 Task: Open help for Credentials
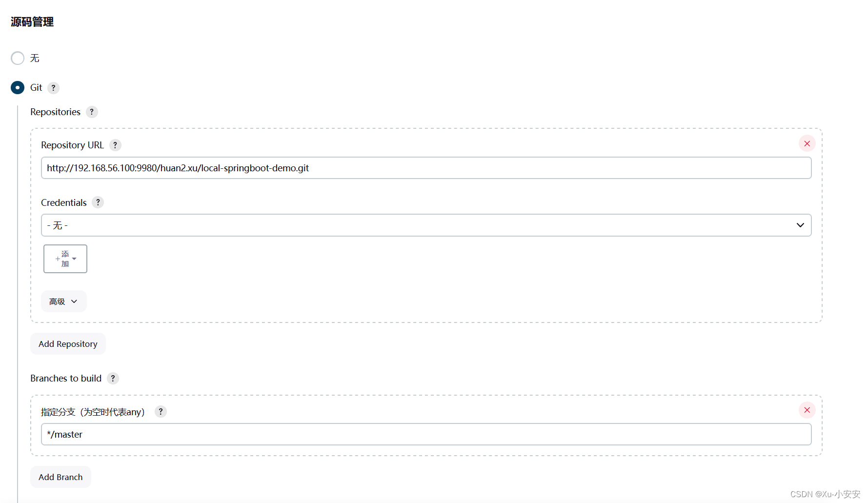click(98, 202)
